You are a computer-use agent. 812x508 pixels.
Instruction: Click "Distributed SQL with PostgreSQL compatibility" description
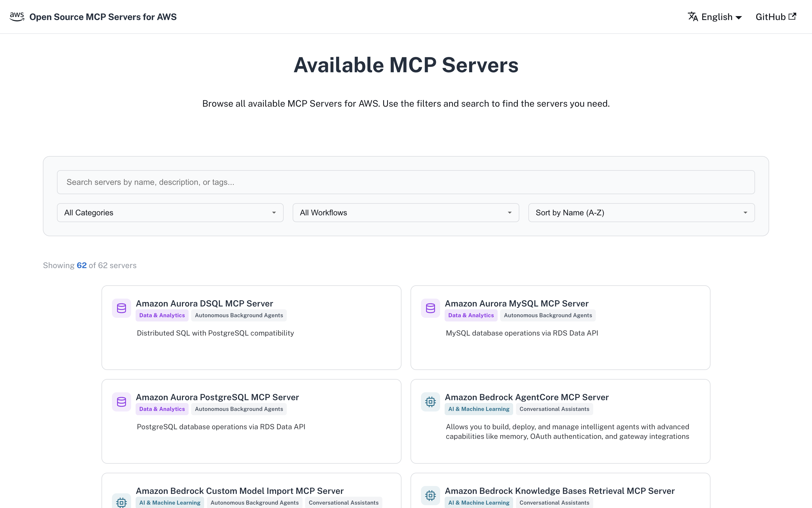click(x=215, y=333)
